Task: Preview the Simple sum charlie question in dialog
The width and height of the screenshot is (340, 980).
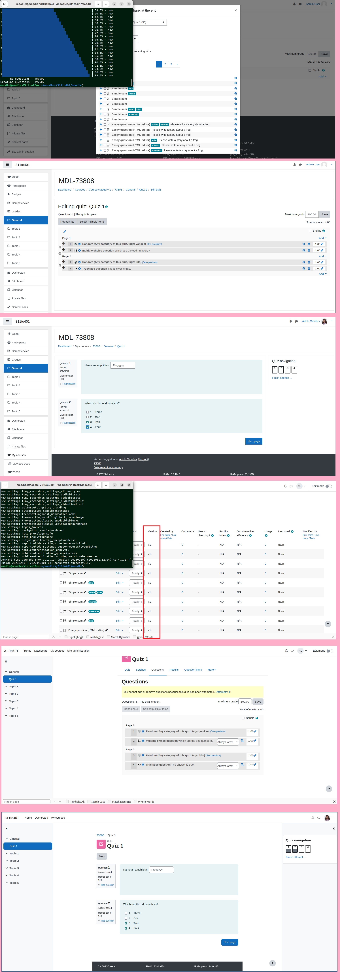Action: point(235,94)
